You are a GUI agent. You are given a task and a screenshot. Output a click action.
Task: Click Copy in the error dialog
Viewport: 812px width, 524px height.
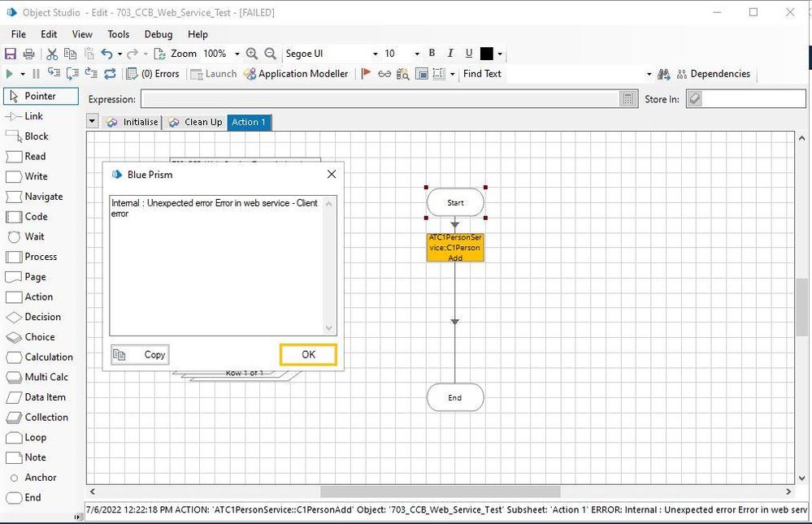[x=140, y=355]
